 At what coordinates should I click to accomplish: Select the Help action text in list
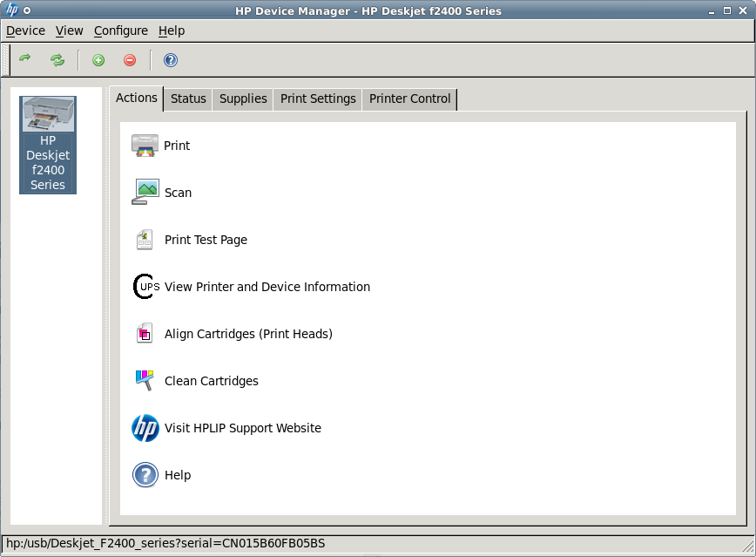coord(178,475)
